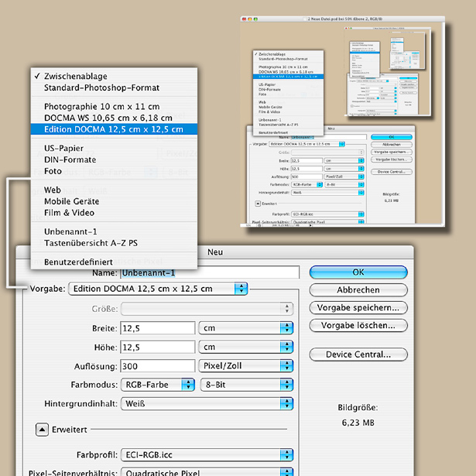Open the Farbprofil ECI-RGB.icc dropdown
Image resolution: width=476 pixels, height=476 pixels.
click(207, 454)
